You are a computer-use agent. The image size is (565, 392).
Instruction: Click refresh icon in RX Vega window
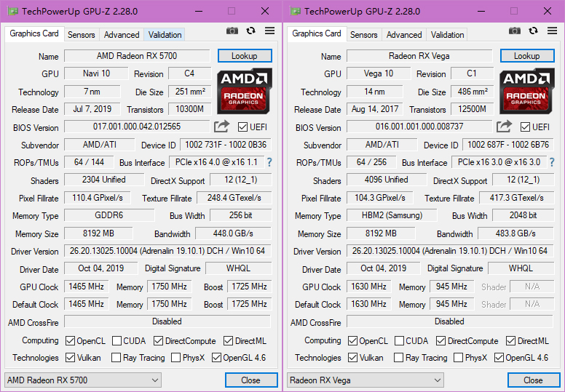pos(533,31)
